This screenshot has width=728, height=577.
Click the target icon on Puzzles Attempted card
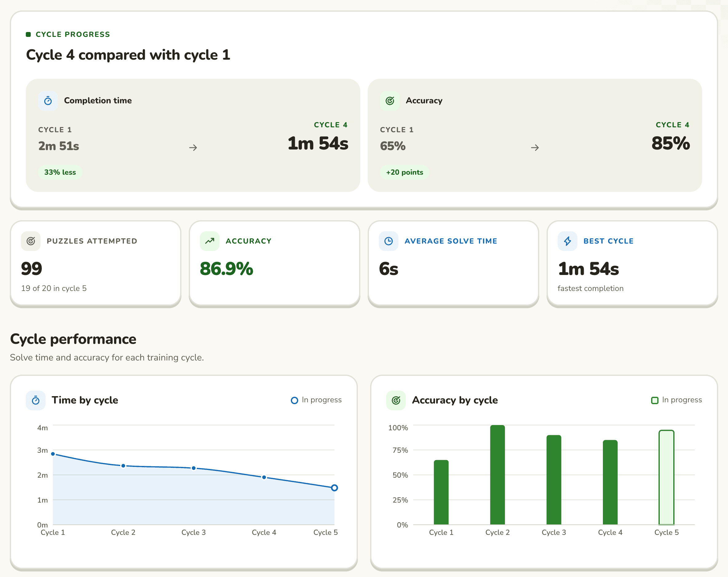pyautogui.click(x=31, y=241)
